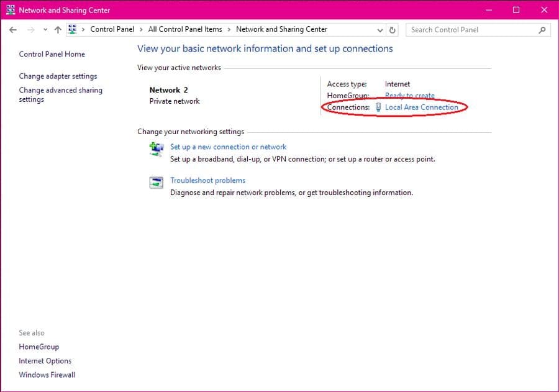Click the new connection setup icon
The image size is (559, 392).
(x=156, y=148)
